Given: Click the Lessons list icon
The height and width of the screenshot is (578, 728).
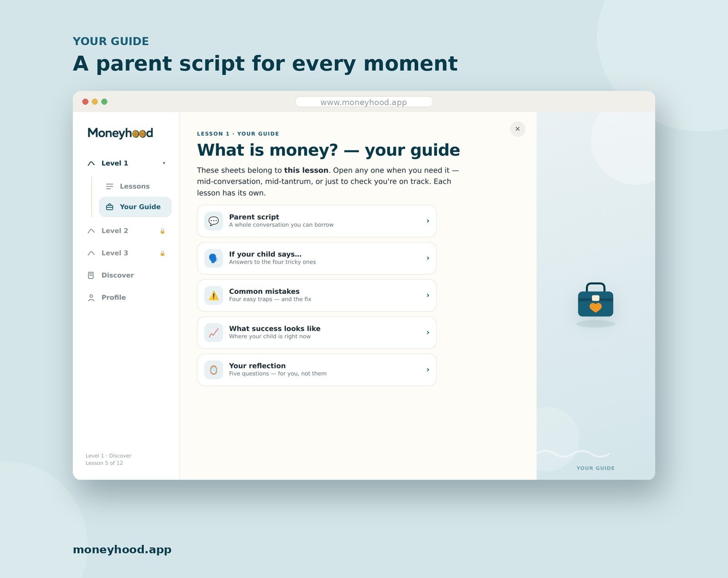Looking at the screenshot, I should 109,186.
